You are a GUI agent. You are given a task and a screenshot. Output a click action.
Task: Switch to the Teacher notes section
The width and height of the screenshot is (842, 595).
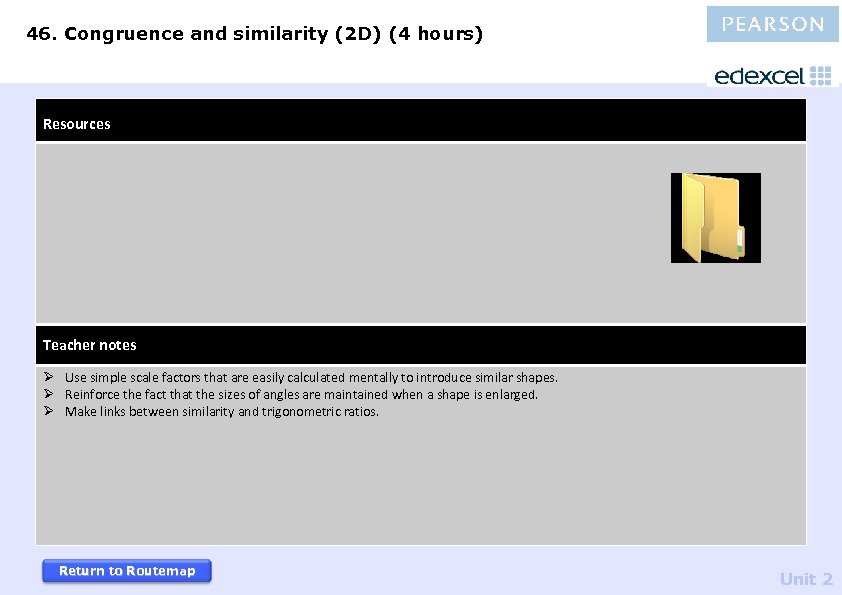click(x=90, y=344)
